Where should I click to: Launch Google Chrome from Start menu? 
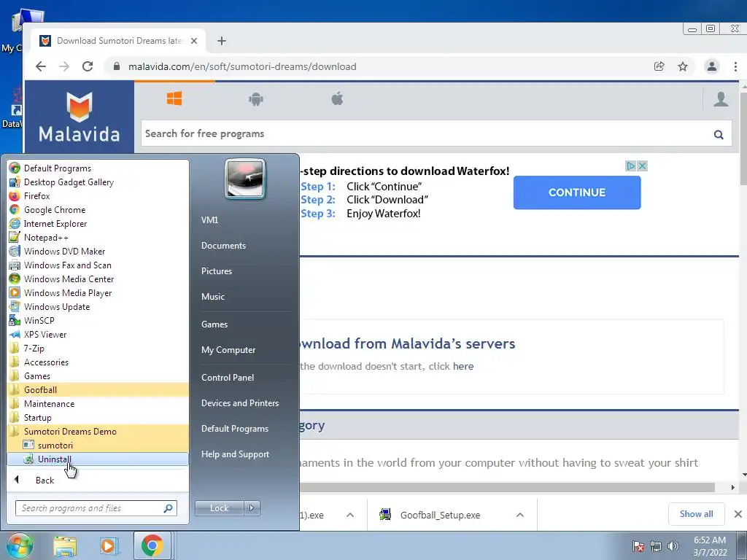click(x=98, y=209)
